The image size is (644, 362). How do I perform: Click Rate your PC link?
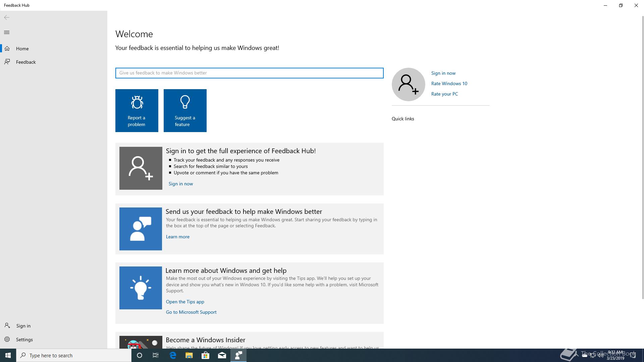pos(444,94)
